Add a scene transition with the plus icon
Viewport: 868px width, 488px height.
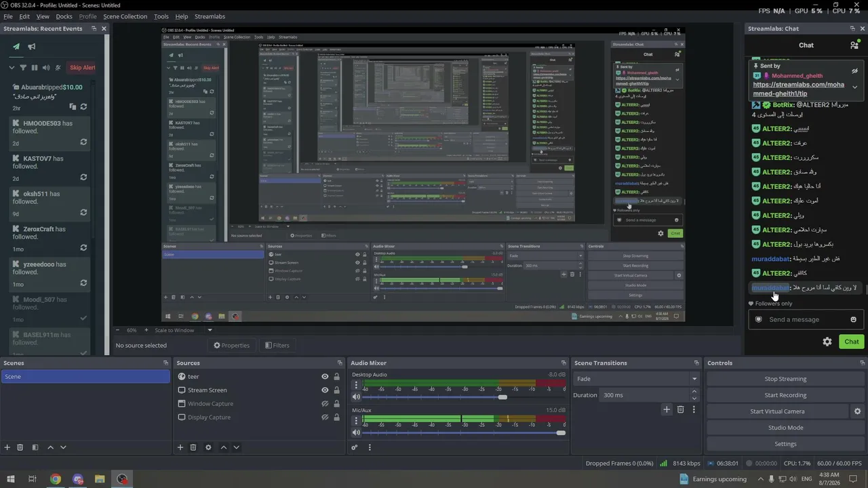pyautogui.click(x=667, y=409)
